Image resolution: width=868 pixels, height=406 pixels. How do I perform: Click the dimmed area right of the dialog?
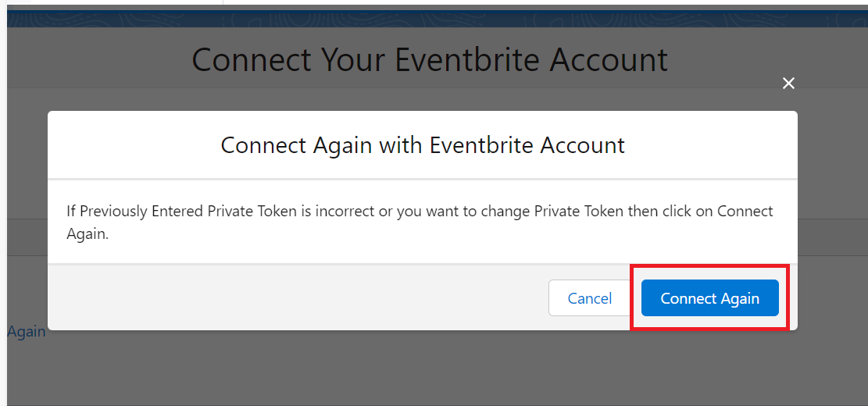click(x=833, y=221)
